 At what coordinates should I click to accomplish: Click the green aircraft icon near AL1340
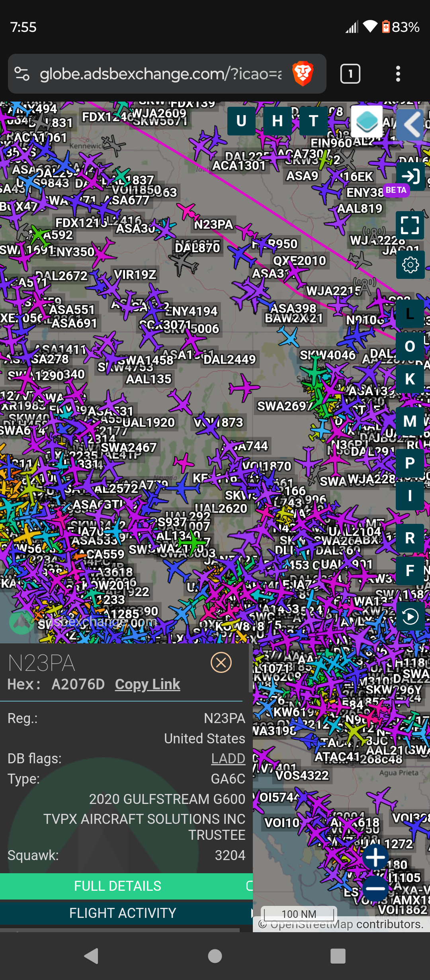[x=193, y=542]
